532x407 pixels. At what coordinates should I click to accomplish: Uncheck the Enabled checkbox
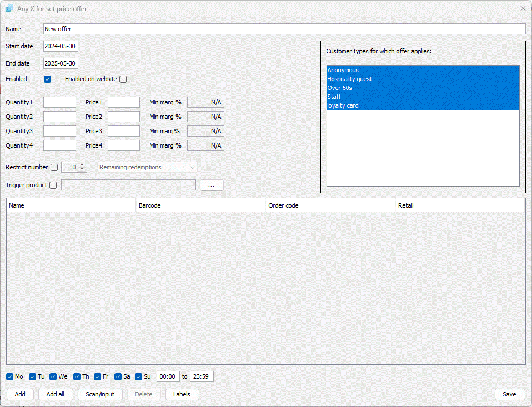(x=48, y=79)
